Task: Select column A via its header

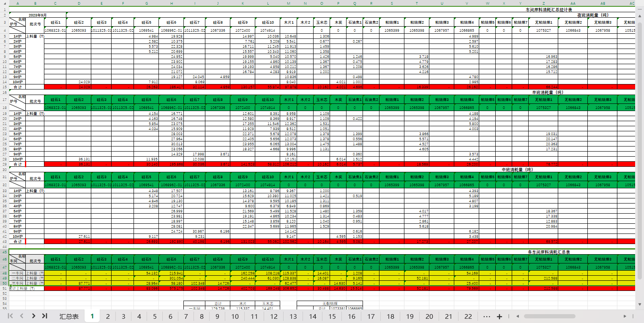Action: 17,3
